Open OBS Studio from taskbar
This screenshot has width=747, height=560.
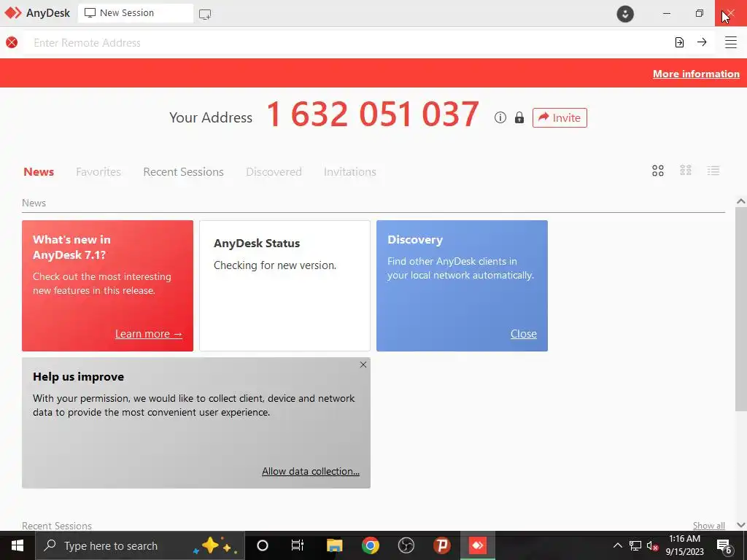(x=406, y=545)
